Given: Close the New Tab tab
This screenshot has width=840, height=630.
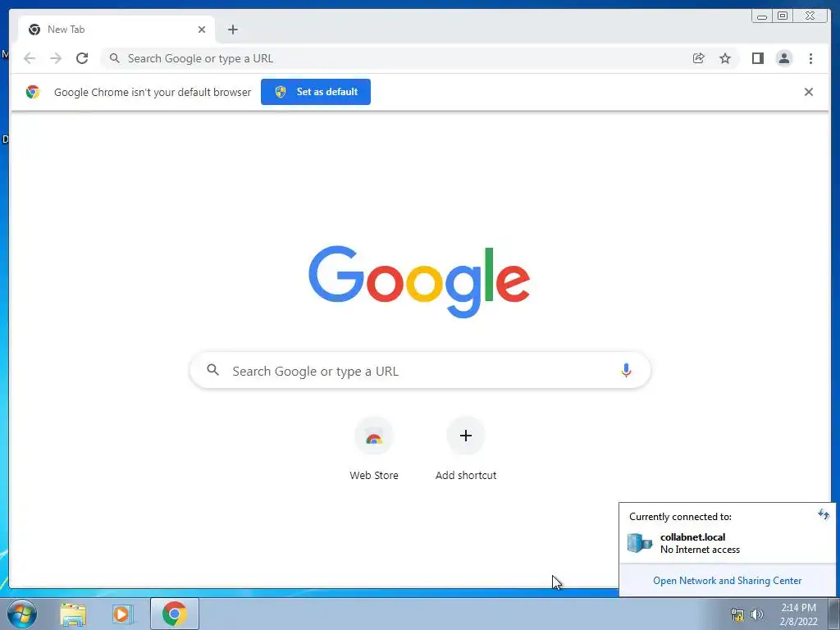Looking at the screenshot, I should (202, 30).
